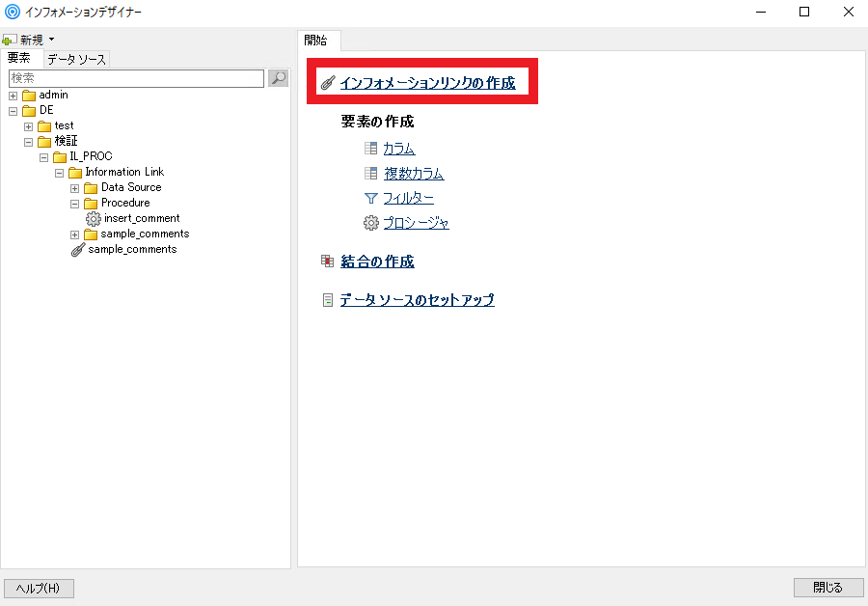Image resolution: width=868 pixels, height=606 pixels.
Task: Click the DE folder icon
Action: (29, 111)
